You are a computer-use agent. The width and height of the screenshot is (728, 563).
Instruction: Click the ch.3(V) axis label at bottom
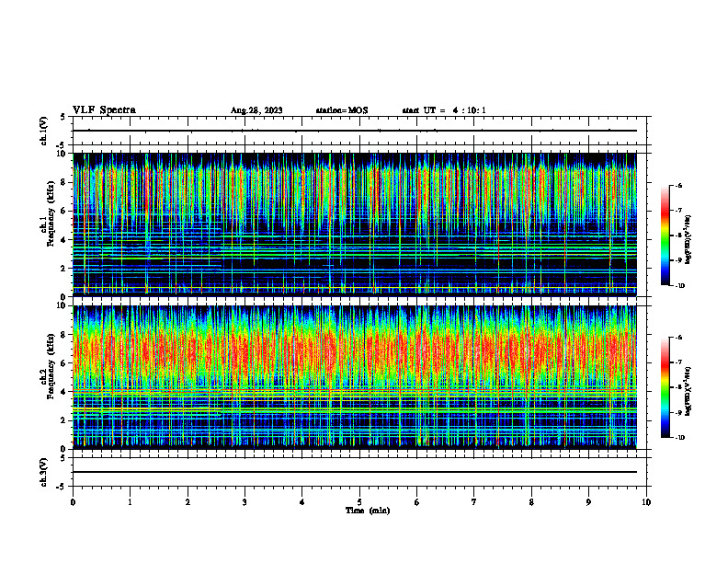44,472
